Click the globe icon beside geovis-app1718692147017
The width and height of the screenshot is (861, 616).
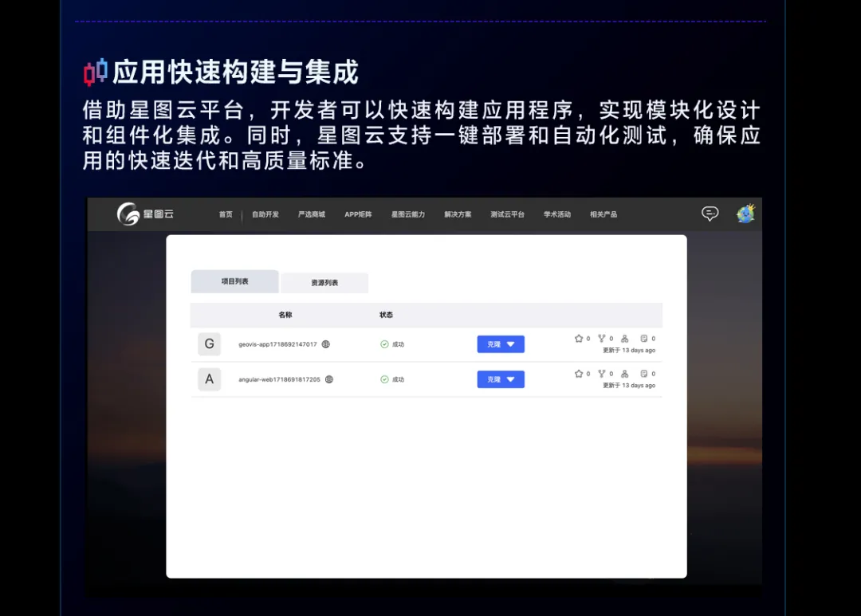(x=326, y=344)
